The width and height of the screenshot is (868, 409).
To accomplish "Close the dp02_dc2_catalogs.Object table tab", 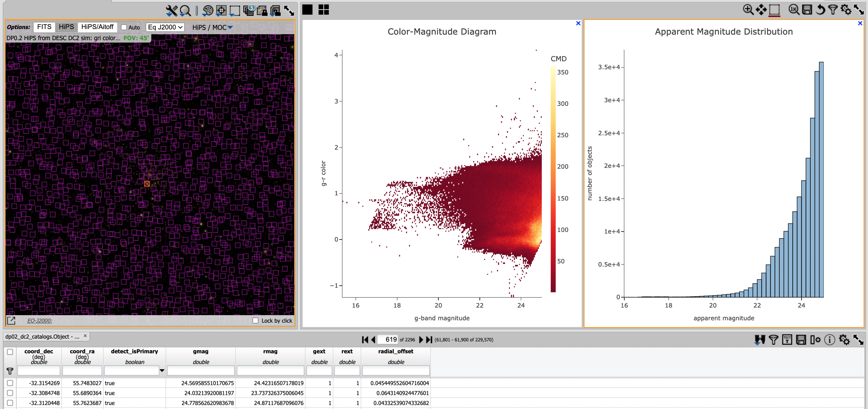I will pyautogui.click(x=85, y=336).
